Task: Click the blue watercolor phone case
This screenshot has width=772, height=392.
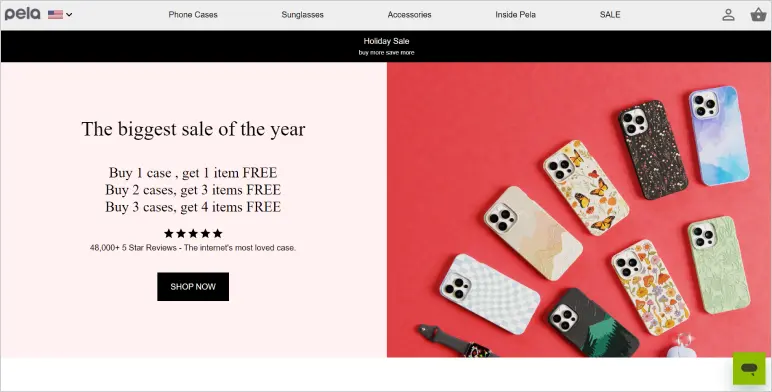Action: (719, 136)
